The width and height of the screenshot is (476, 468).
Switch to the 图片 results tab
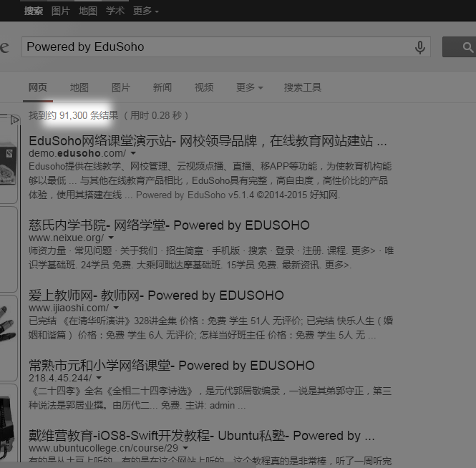121,87
